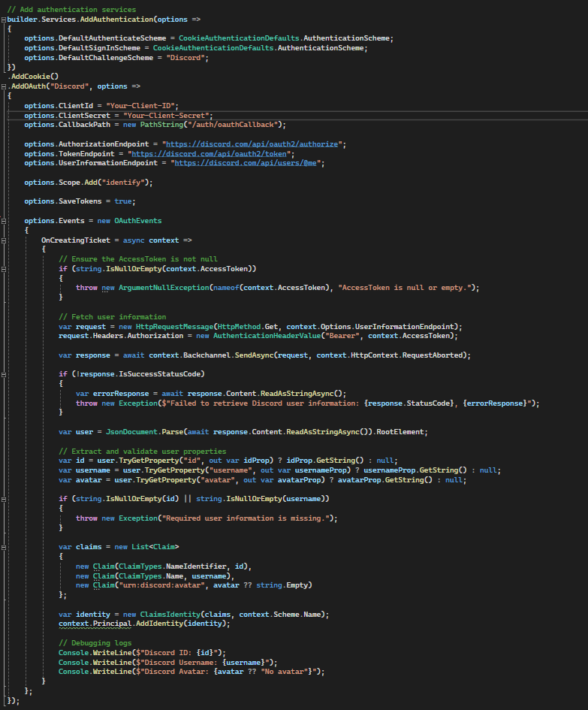Viewport: 588px width, 710px height.
Task: Click the ClaimTypes.Name claim line
Action: 155,576
